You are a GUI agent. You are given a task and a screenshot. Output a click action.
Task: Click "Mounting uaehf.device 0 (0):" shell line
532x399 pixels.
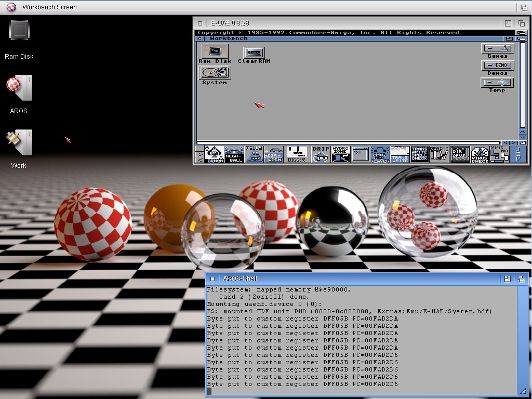264,304
